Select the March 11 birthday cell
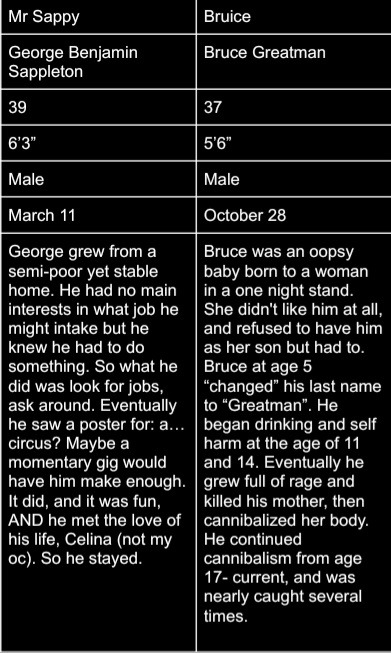Image resolution: width=391 pixels, height=653 pixels. 98,215
